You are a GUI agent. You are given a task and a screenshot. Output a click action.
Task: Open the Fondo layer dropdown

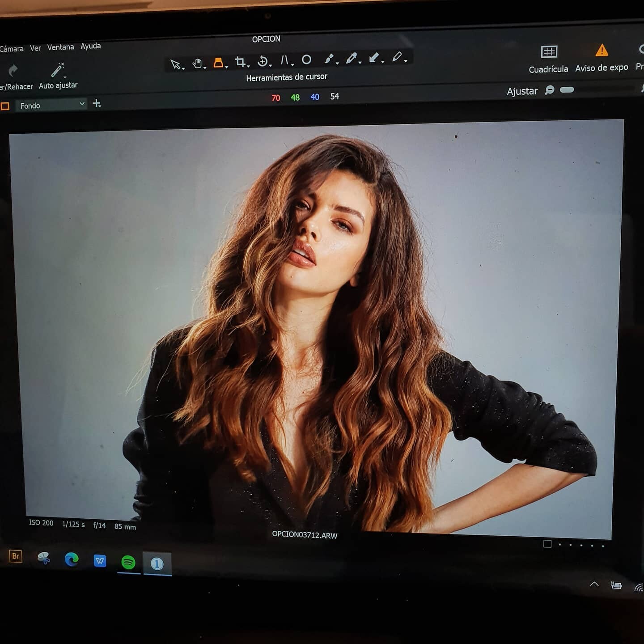point(52,105)
